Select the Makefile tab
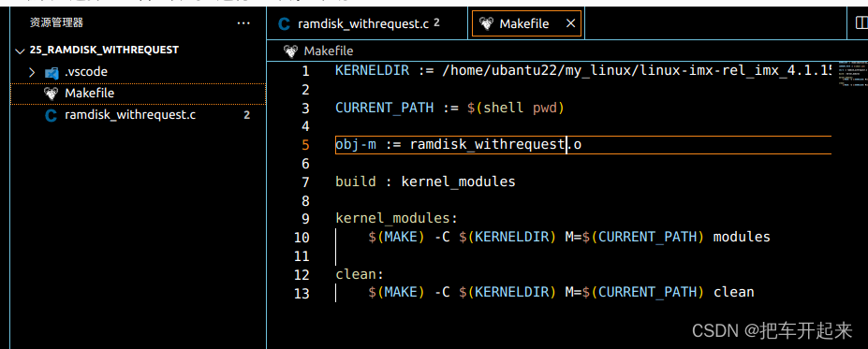868x349 pixels. click(526, 23)
